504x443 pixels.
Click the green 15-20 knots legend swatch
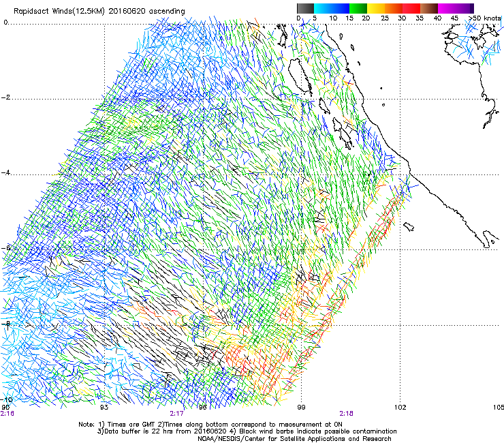tap(358, 8)
